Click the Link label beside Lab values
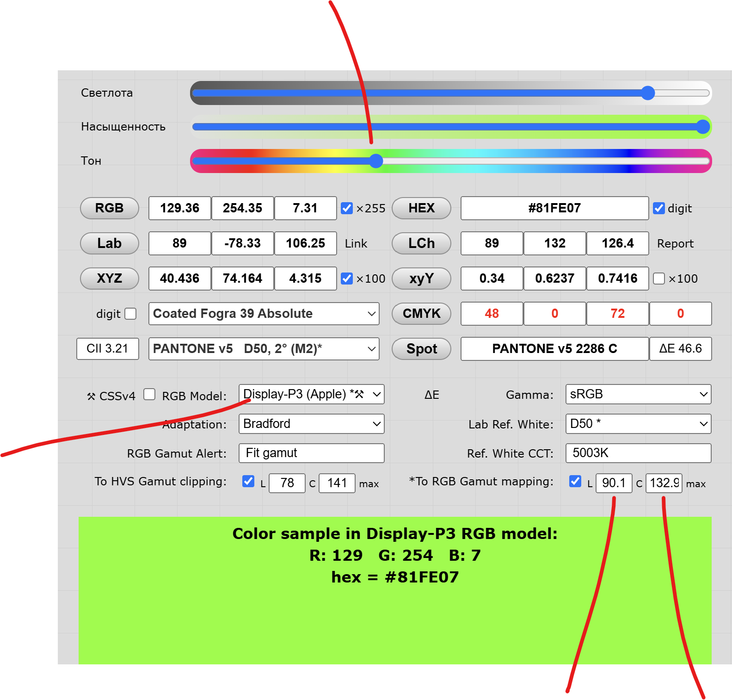Image resolution: width=732 pixels, height=700 pixels. pos(356,244)
